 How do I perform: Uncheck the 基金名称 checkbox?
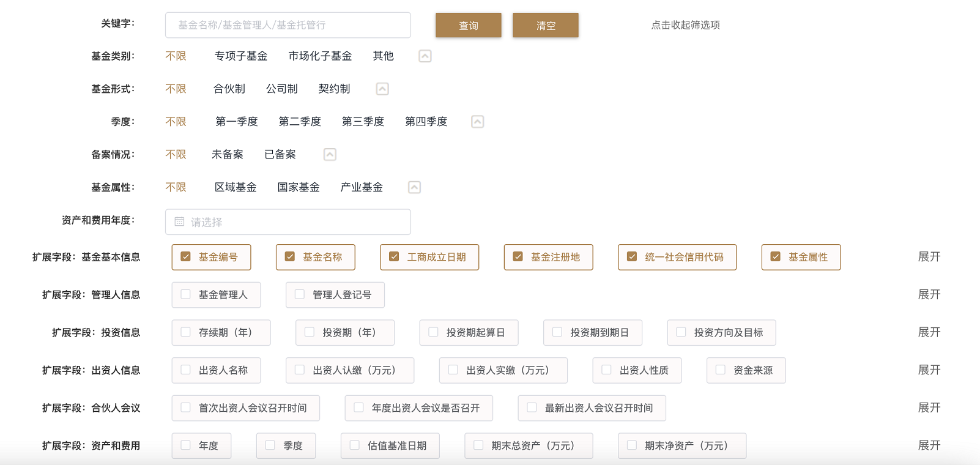(x=290, y=257)
